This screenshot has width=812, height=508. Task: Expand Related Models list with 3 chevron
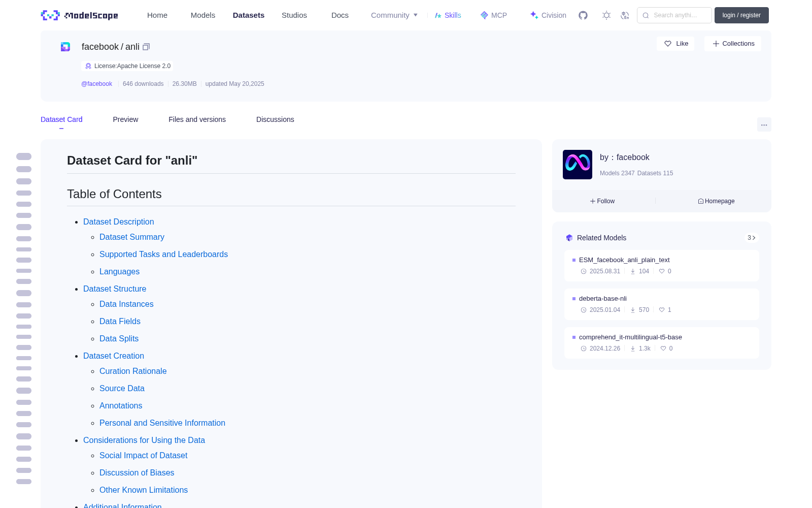[752, 238]
